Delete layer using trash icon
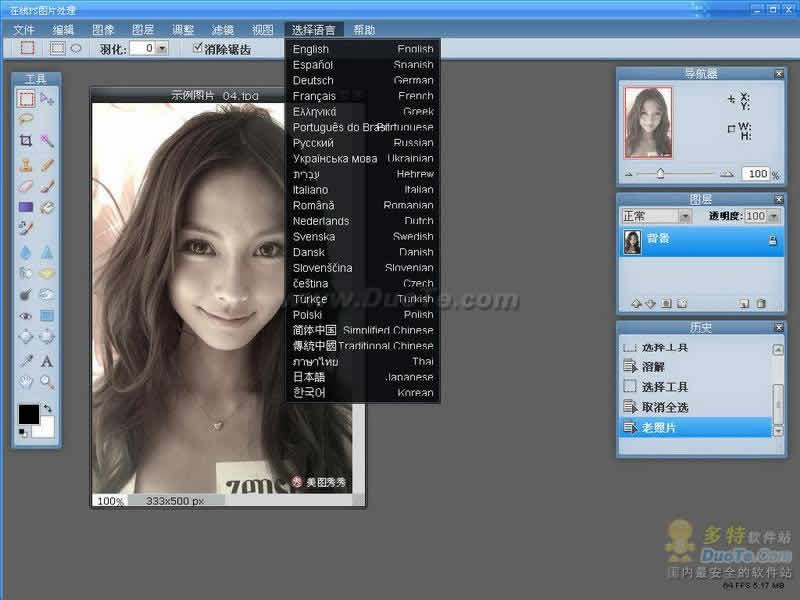The height and width of the screenshot is (600, 800). click(760, 303)
